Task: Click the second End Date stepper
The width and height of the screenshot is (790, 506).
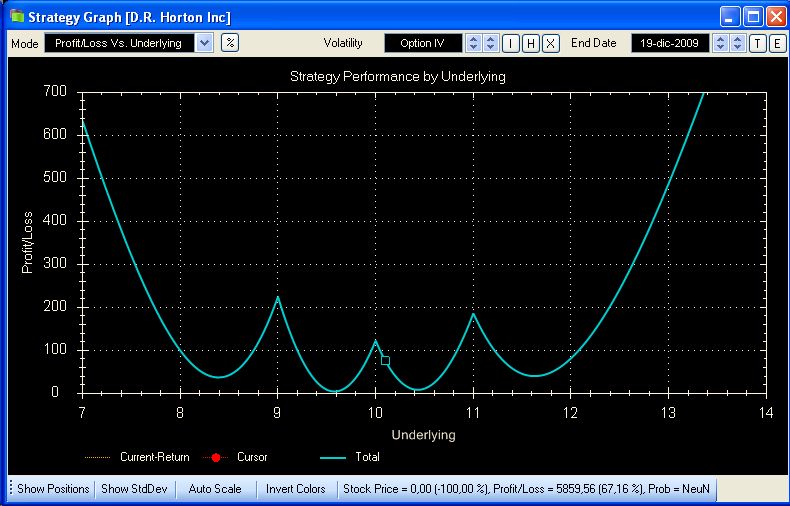Action: 738,43
